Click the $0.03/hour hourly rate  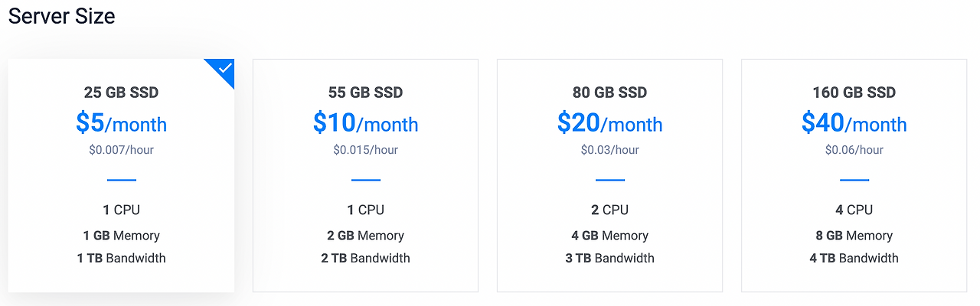pyautogui.click(x=609, y=150)
